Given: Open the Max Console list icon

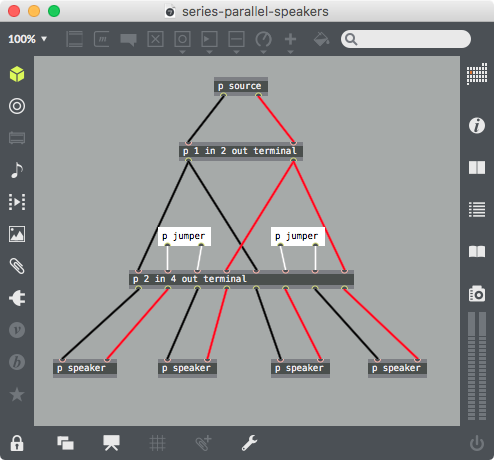Looking at the screenshot, I should pyautogui.click(x=477, y=210).
